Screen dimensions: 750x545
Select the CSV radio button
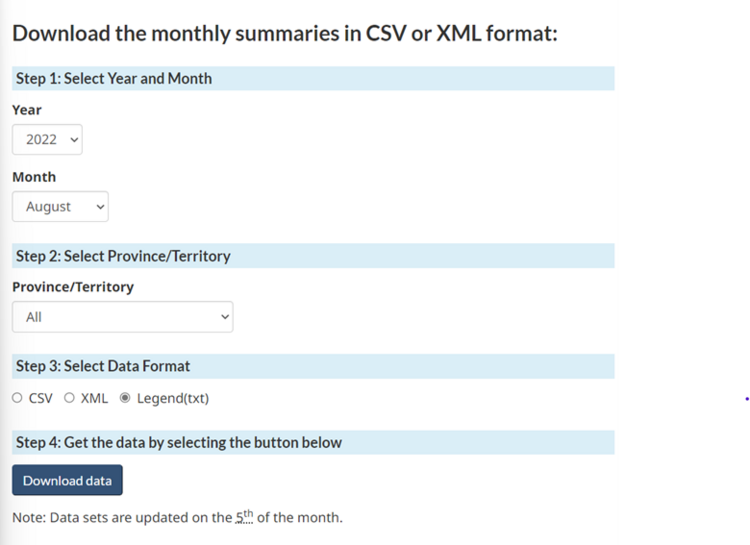17,398
